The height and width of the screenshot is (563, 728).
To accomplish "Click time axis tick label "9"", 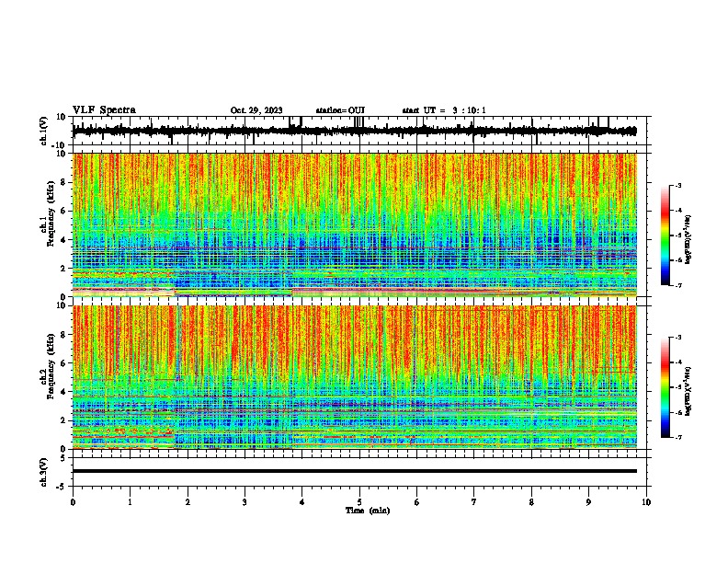I will point(588,502).
